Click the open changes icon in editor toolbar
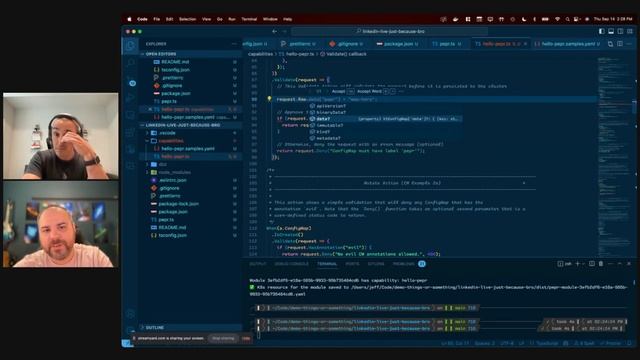The height and width of the screenshot is (360, 640). tap(610, 44)
